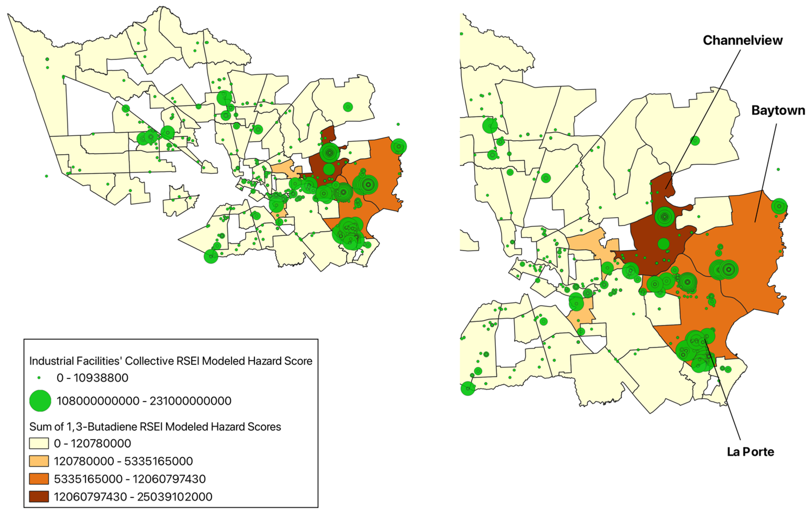The image size is (812, 514).
Task: Click the 108000000000 - 231000000000 legend label
Action: coord(144,401)
